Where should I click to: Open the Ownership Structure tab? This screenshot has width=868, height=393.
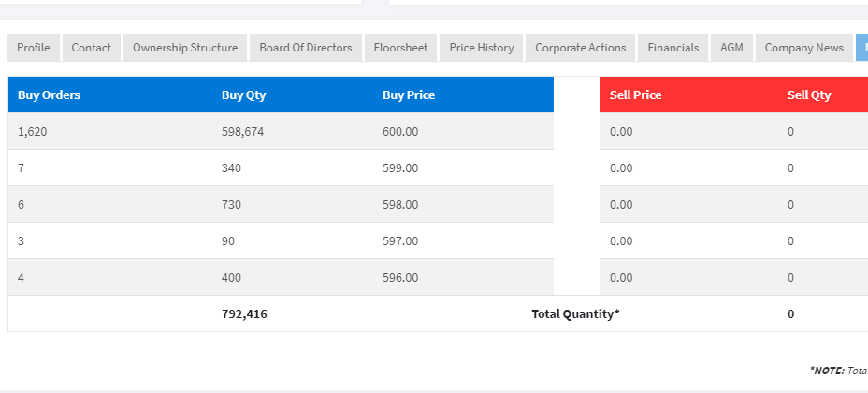185,48
